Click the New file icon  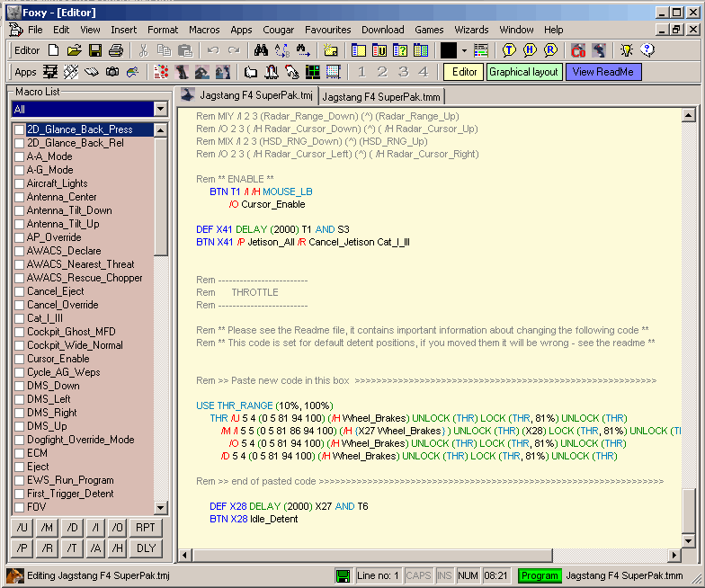pyautogui.click(x=54, y=50)
